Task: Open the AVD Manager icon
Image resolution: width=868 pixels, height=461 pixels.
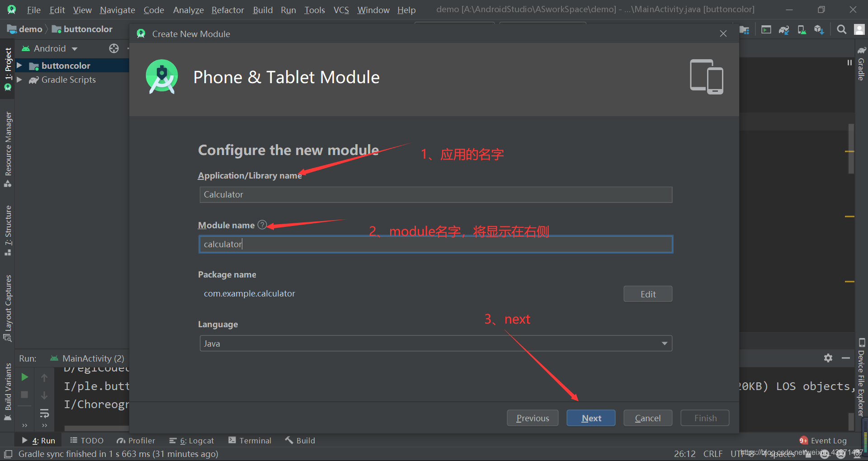Action: coord(802,30)
